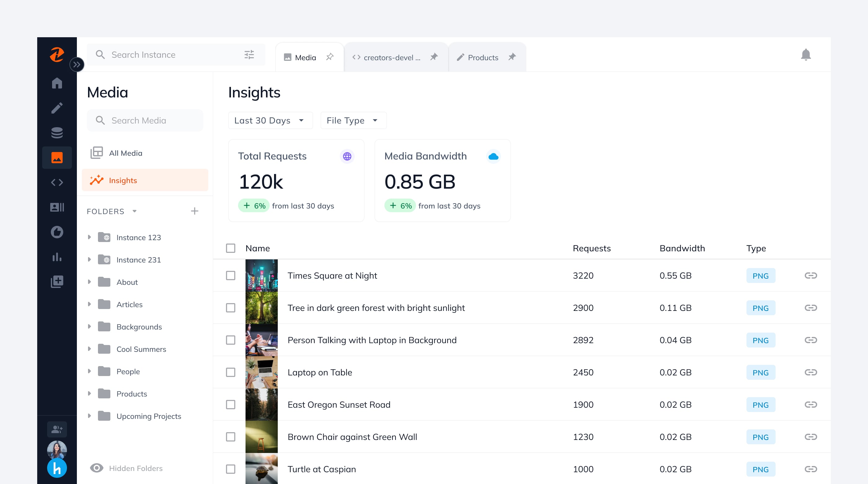Image resolution: width=868 pixels, height=484 pixels.
Task: Select All Media in sidebar
Action: pos(145,153)
